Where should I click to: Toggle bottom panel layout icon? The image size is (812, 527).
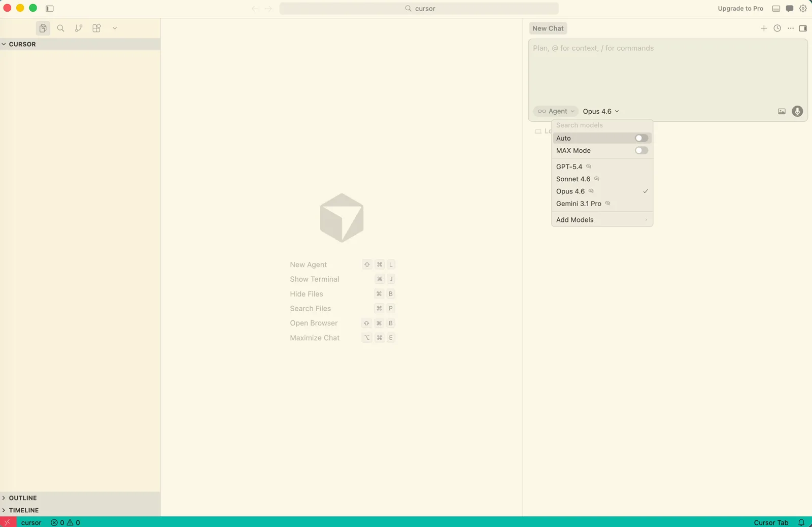776,9
